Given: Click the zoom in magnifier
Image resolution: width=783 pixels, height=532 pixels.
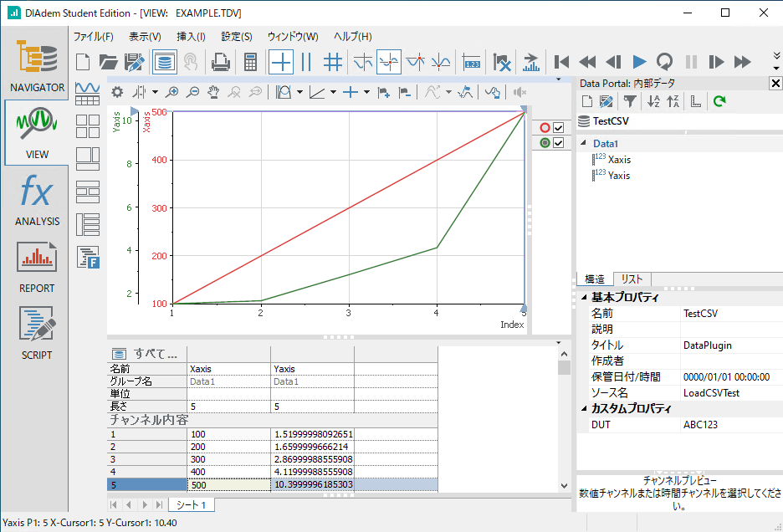Looking at the screenshot, I should (x=172, y=92).
